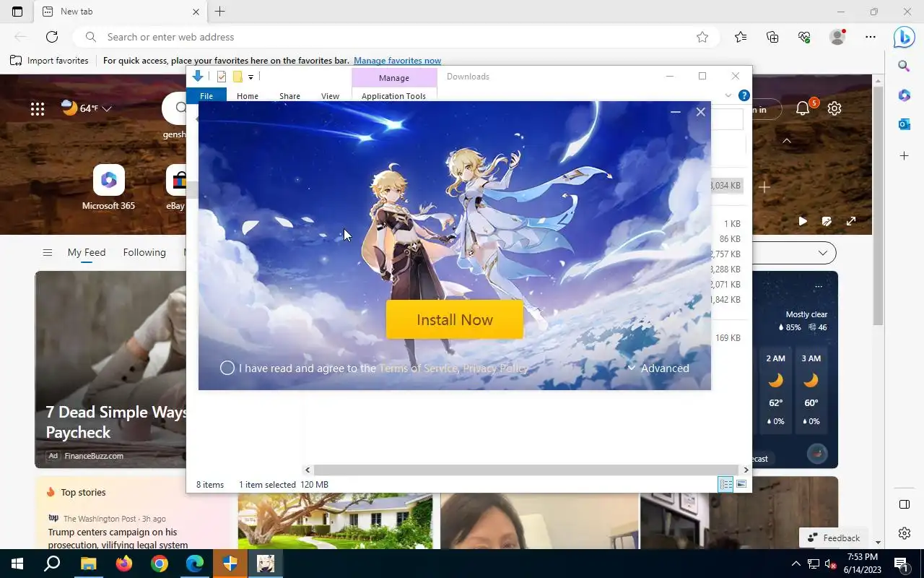Open the Privacy Policy link
Screen dimensions: 924x578
click(496, 368)
